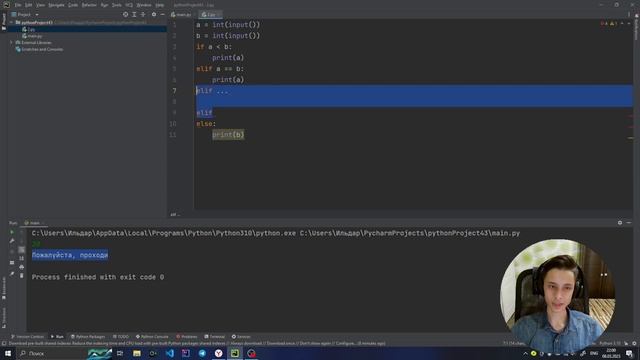Open the Run menu in the menu bar
640x360 pixels.
click(x=104, y=5)
